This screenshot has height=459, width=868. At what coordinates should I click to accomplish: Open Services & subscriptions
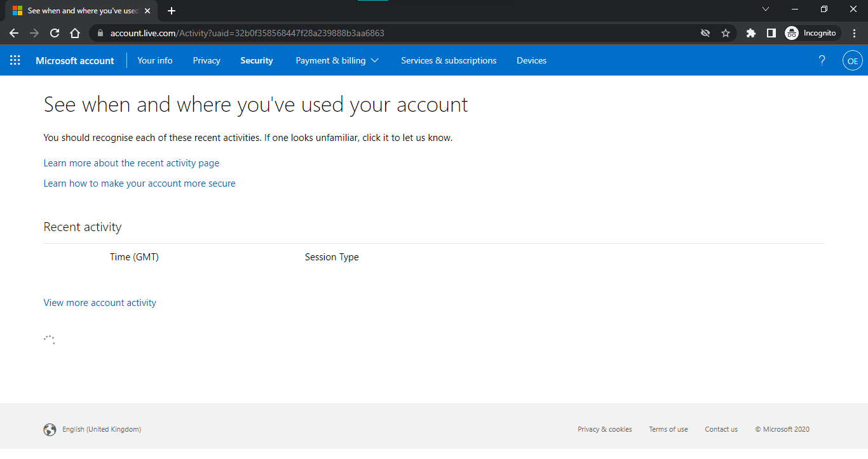click(x=449, y=60)
